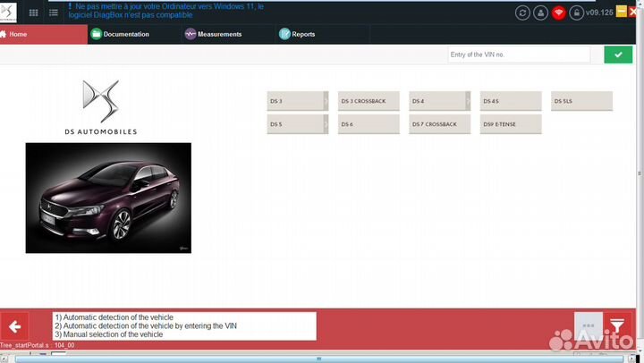644x363 pixels.
Task: Click text Manual selection of the vehicle
Action: [113, 334]
